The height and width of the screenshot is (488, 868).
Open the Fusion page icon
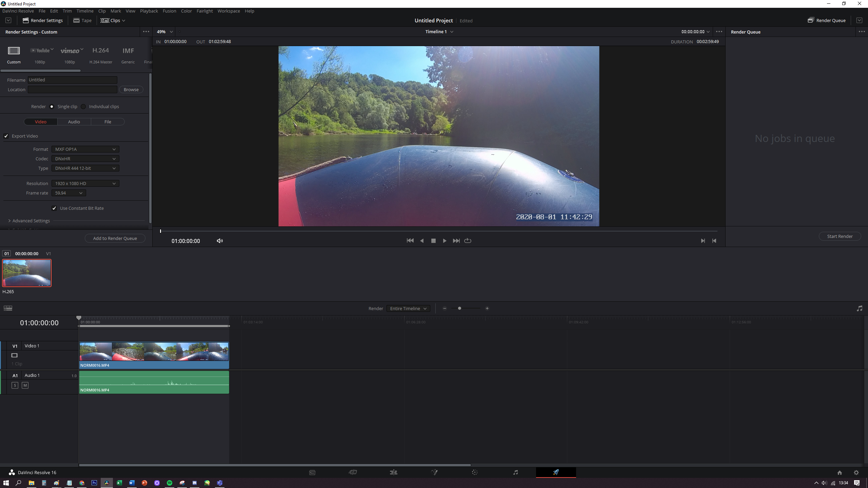click(434, 472)
